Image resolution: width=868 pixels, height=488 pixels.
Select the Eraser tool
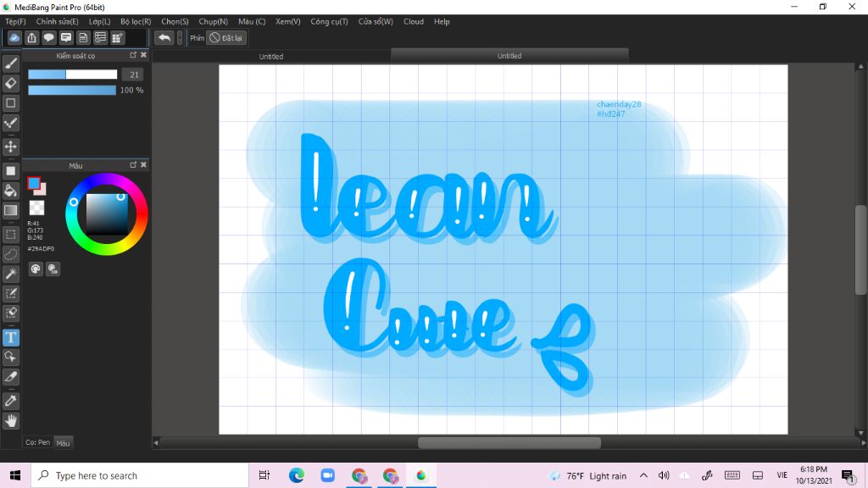(x=10, y=84)
